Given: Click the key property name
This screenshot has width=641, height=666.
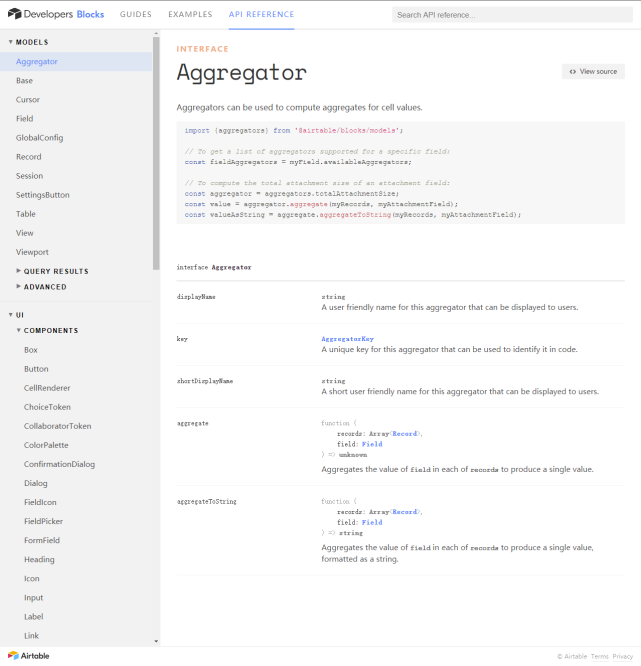Looking at the screenshot, I should tap(182, 339).
